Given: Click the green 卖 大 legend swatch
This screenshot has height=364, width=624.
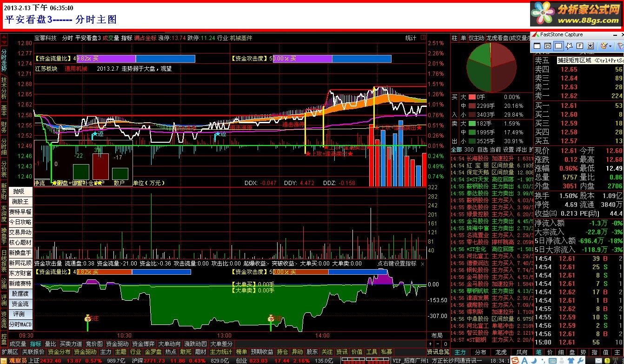Looking at the screenshot, I should click(473, 123).
